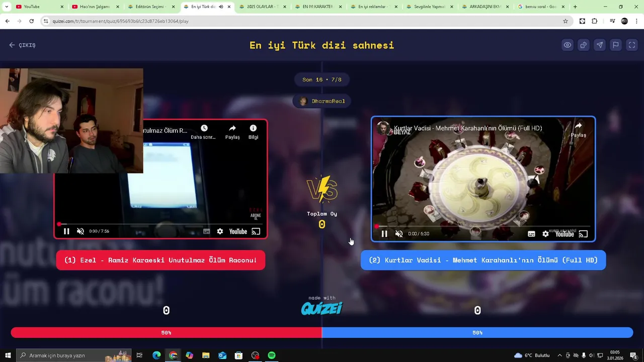
Task: Click Kurtlar Vadisi video title link
Action: click(468, 128)
